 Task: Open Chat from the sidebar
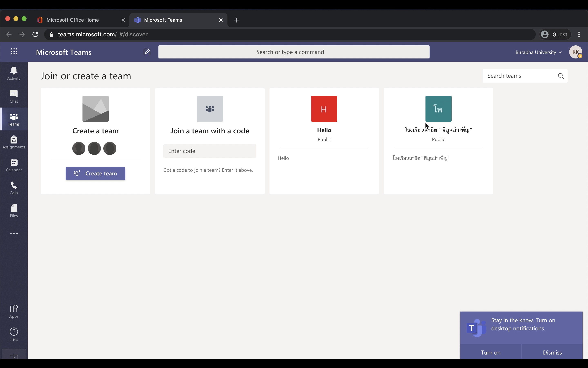[x=14, y=96]
